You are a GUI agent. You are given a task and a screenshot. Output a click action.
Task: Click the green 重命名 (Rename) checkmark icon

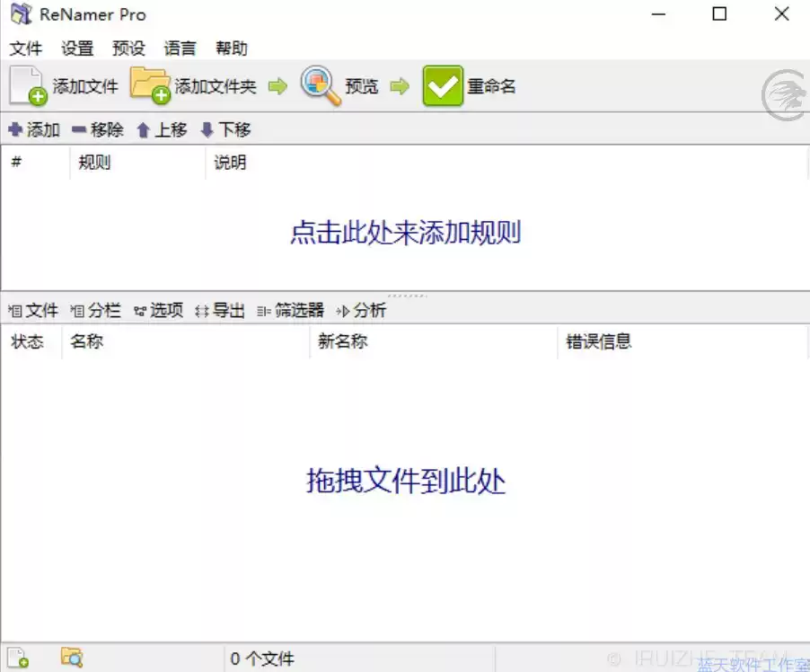(x=442, y=85)
